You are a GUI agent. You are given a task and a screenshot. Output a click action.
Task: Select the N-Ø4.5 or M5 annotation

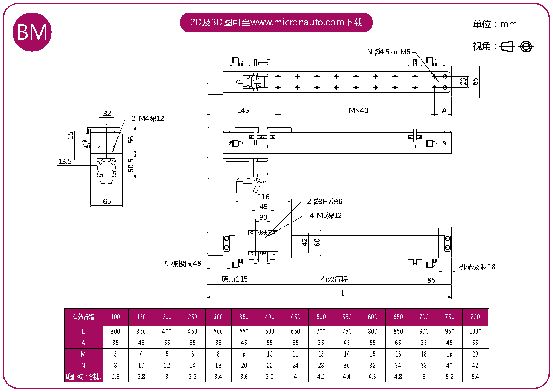point(389,52)
